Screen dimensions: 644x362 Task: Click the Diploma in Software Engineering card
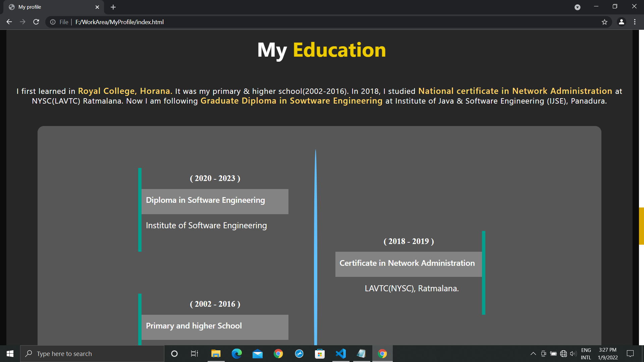pos(215,201)
